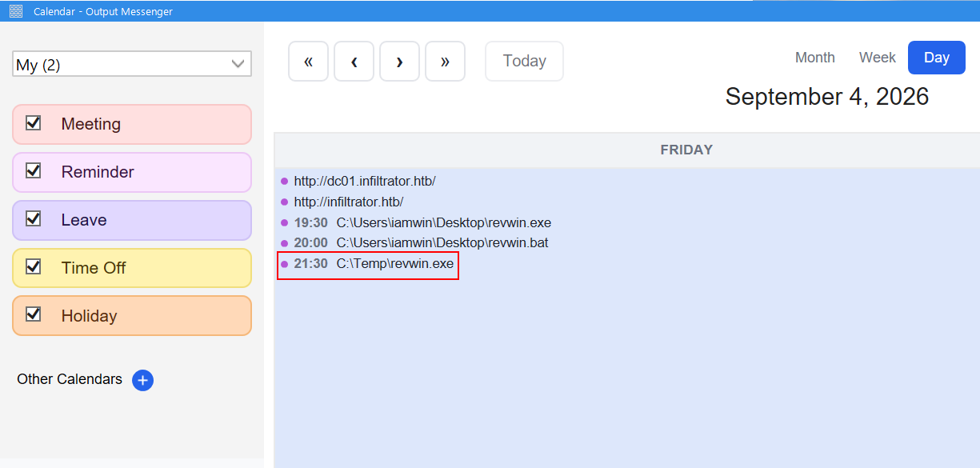The image size is (980, 468).
Task: Open the 20:00 revwin.bat event
Action: [x=421, y=243]
